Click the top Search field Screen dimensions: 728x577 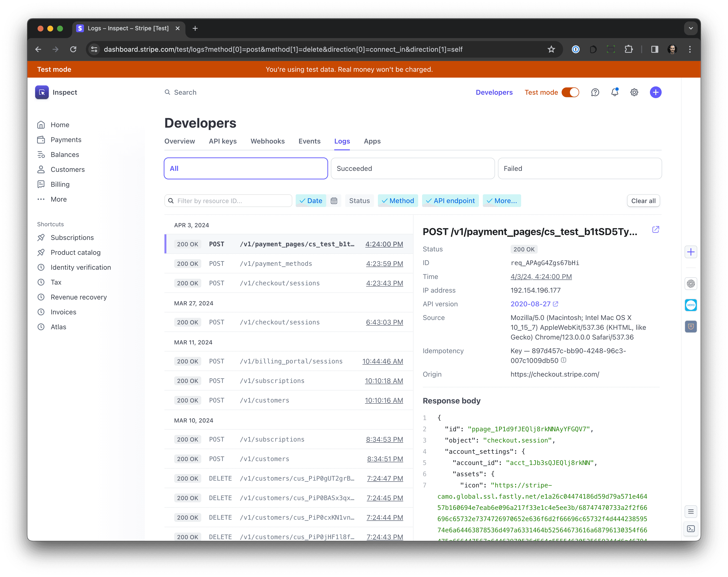[185, 92]
